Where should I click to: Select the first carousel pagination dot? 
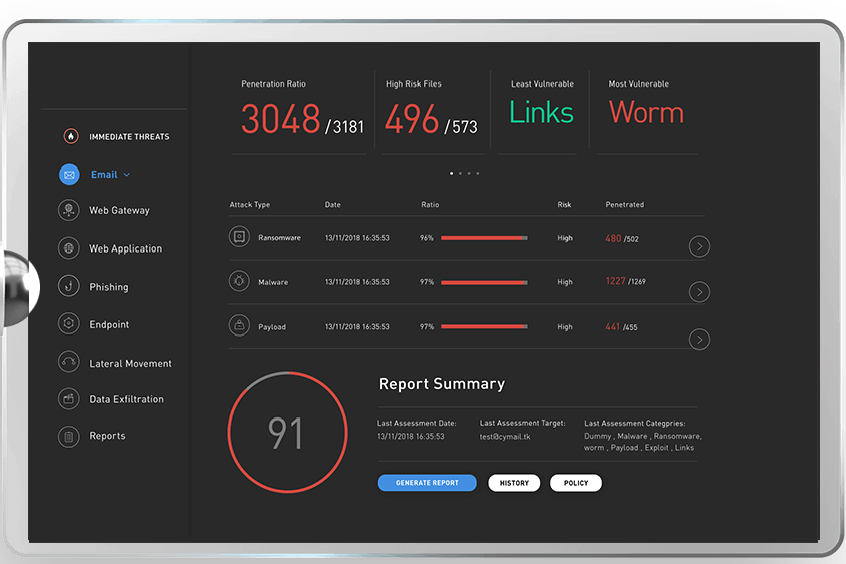(451, 173)
